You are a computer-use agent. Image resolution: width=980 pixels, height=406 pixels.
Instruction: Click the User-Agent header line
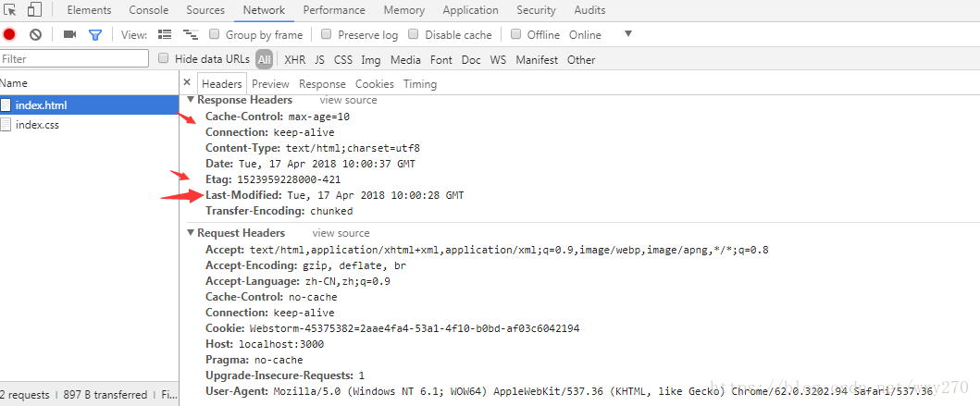[x=569, y=391]
